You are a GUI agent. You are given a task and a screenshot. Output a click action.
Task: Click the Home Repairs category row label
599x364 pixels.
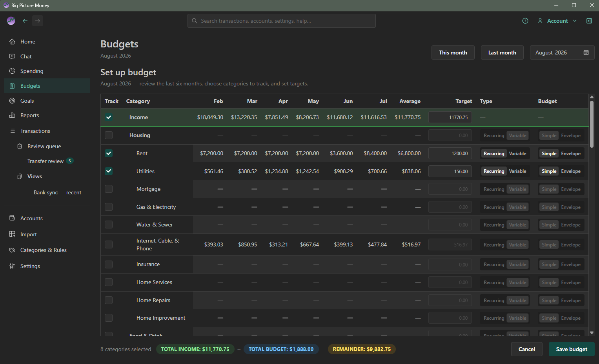[153, 300]
